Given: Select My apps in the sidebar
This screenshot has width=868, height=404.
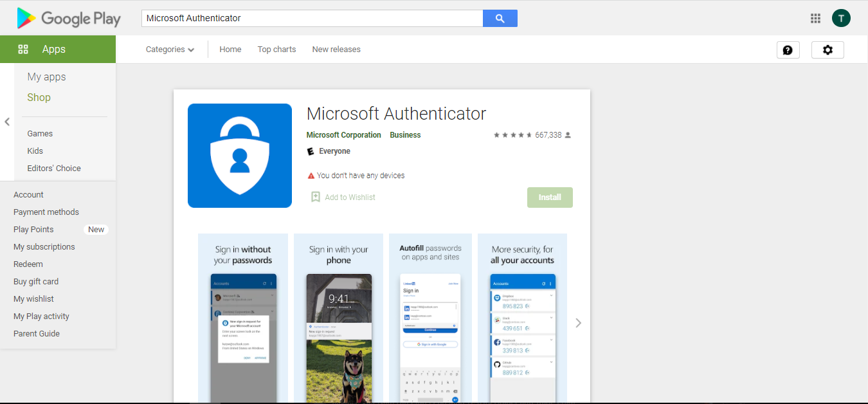Looking at the screenshot, I should pyautogui.click(x=46, y=77).
